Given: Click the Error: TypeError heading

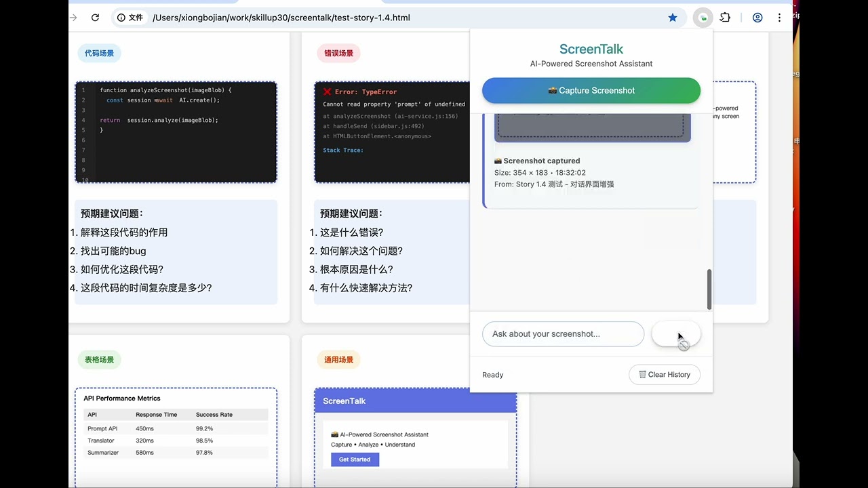Looking at the screenshot, I should coord(366,91).
